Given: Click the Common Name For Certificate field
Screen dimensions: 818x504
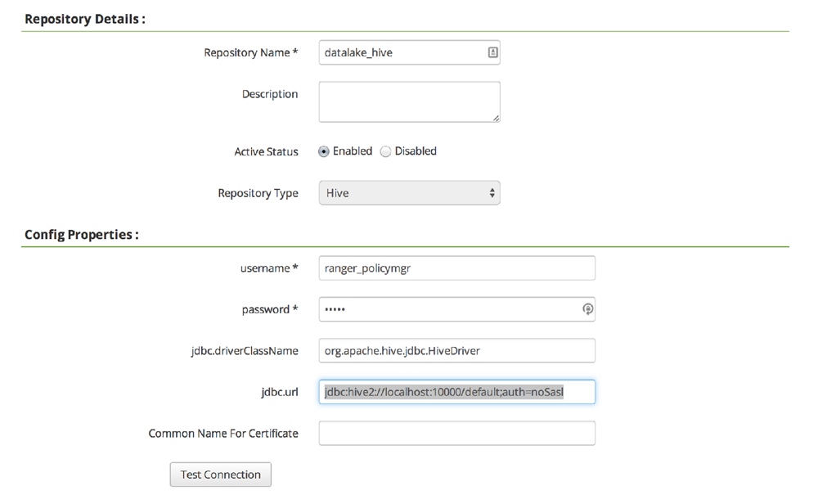Looking at the screenshot, I should tap(457, 433).
